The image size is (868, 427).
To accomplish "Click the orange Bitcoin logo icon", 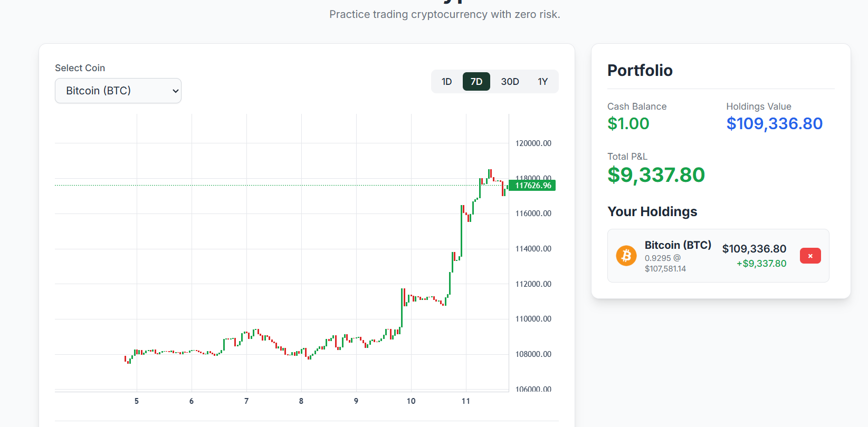I will [626, 256].
